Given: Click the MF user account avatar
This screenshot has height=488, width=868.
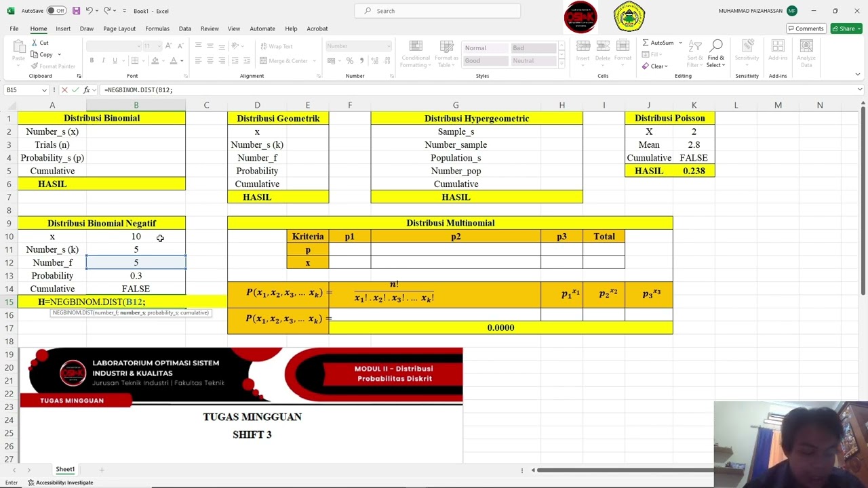Looking at the screenshot, I should (x=792, y=11).
